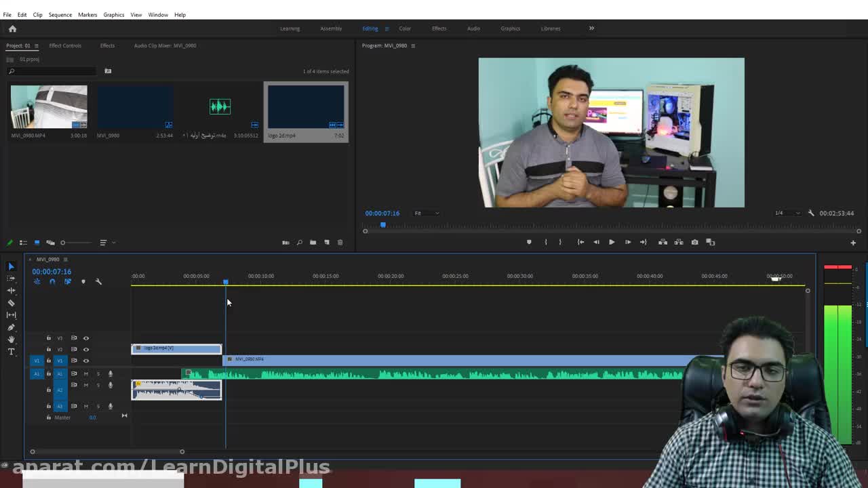Toggle lock on track V1
The width and height of the screenshot is (868, 488).
coord(48,361)
